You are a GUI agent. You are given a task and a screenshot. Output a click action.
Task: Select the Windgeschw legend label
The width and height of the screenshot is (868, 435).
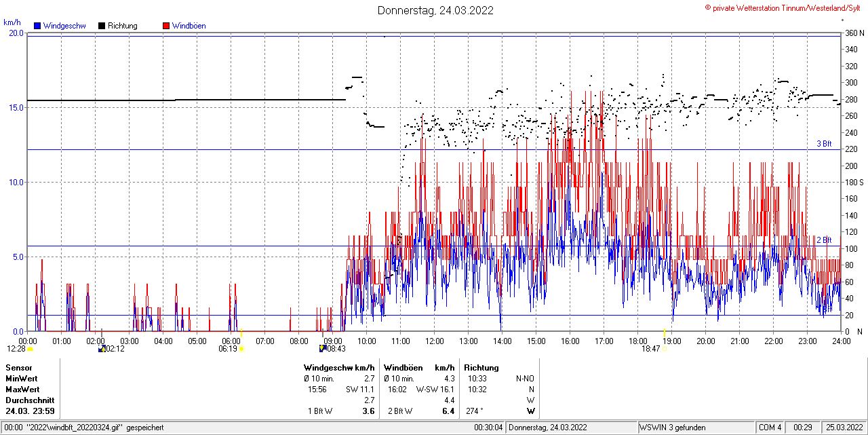tap(64, 26)
